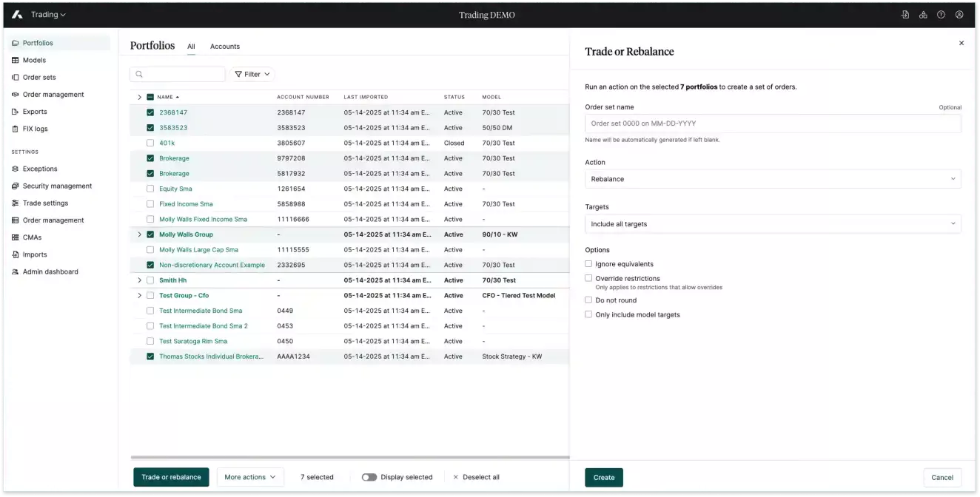Switch to the All tab

coord(191,46)
